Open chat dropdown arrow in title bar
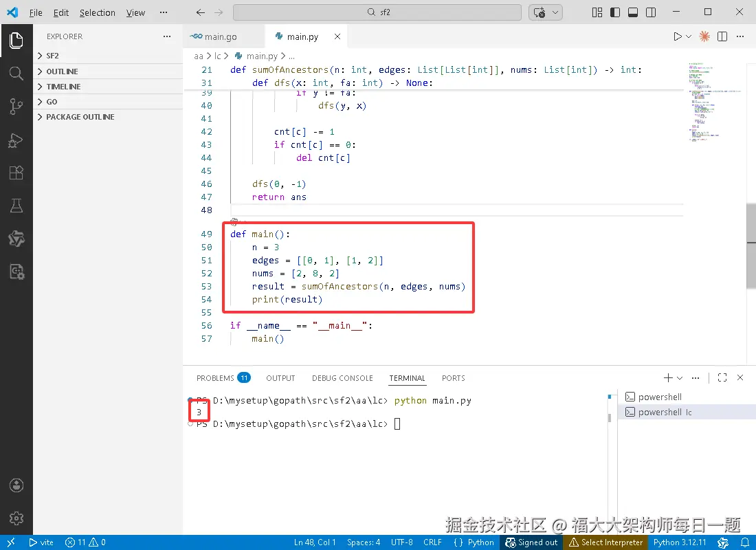The width and height of the screenshot is (756, 550). click(x=555, y=12)
